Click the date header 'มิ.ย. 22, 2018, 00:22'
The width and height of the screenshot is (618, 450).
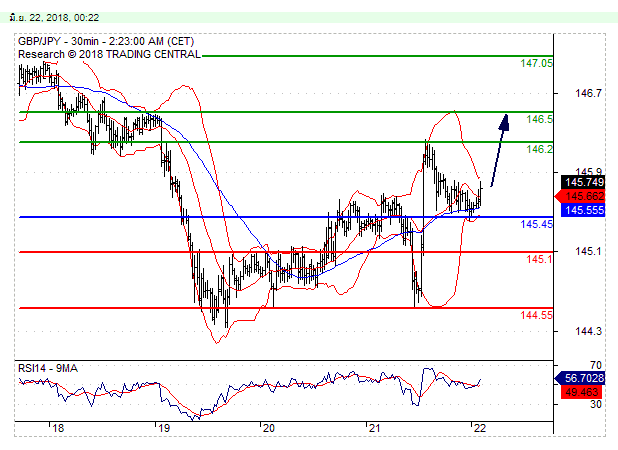[x=55, y=18]
